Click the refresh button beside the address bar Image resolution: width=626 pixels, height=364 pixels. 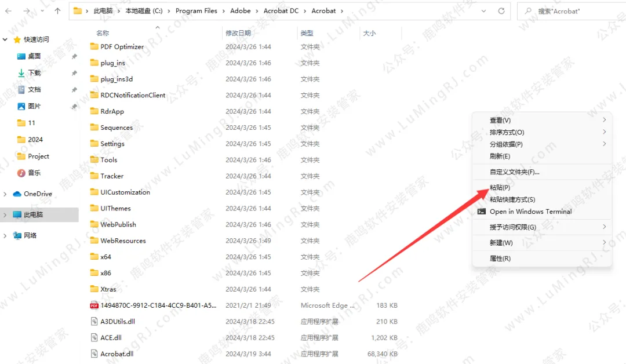(x=501, y=11)
